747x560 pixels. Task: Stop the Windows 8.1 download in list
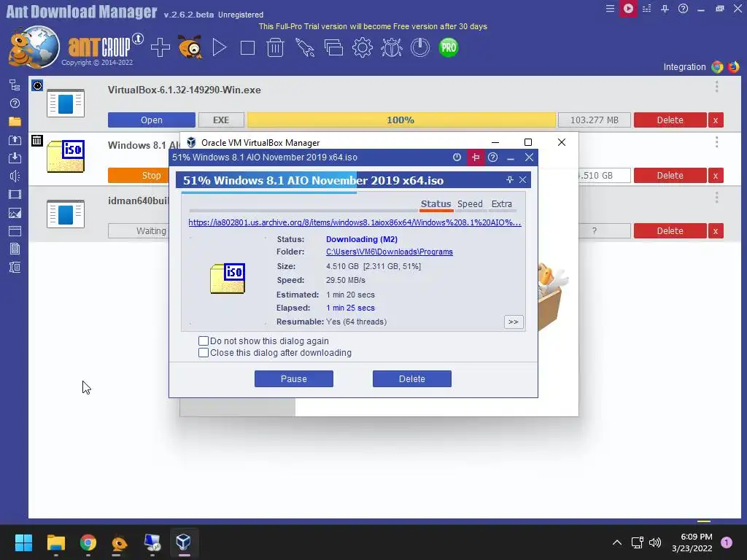[138, 175]
